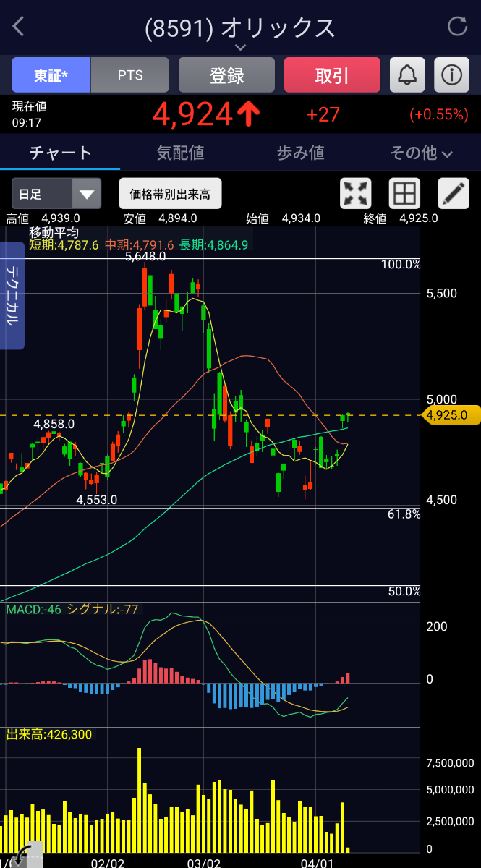Expand the その他 tab menu
481x868 pixels.
421,153
